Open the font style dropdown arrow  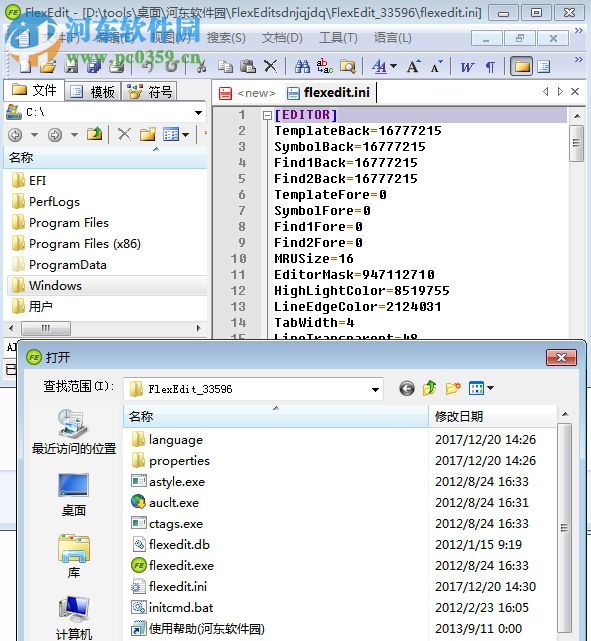[394, 66]
